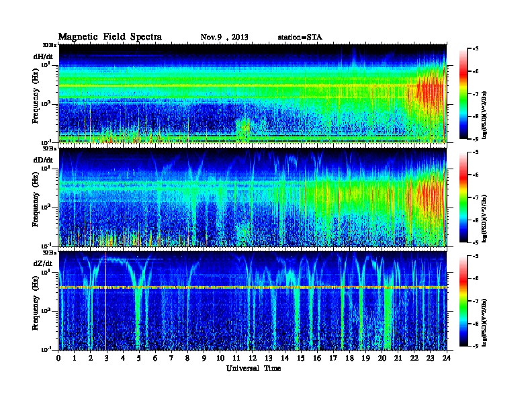Click the "11" hour tick label
This screenshot has height=411, width=532.
[x=236, y=358]
